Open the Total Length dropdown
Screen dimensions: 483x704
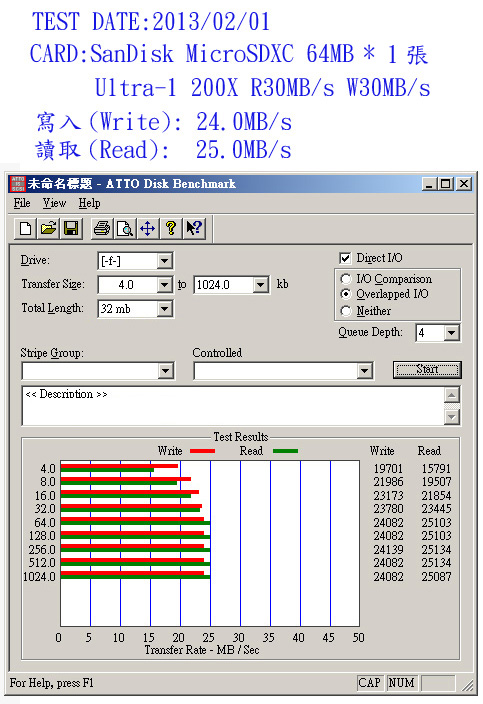[x=165, y=309]
